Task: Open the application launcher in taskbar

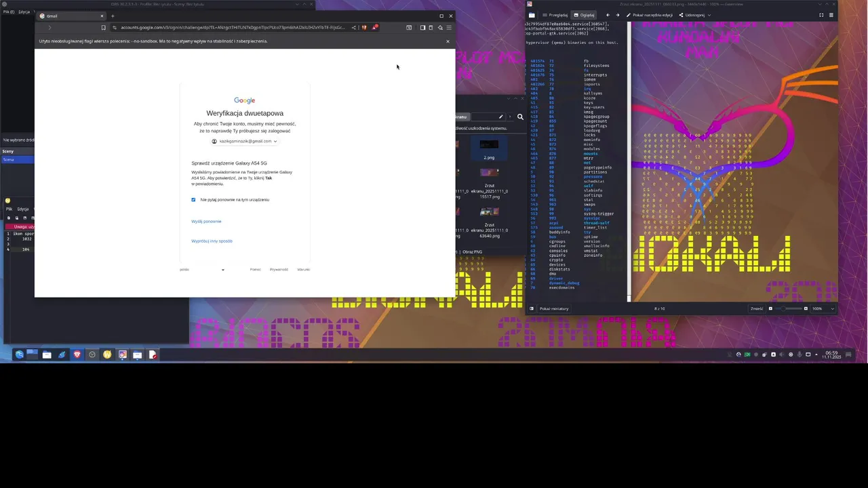Action: [19, 354]
